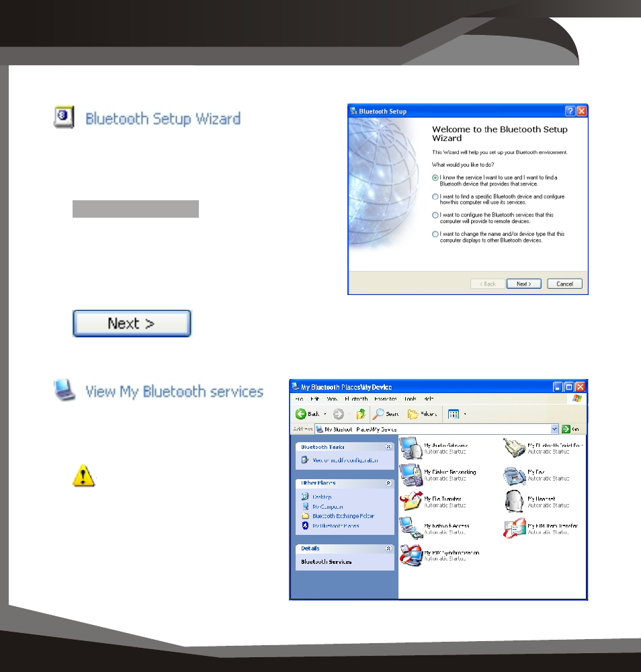Click the Bluetooth Exchange Folder link text
The width and height of the screenshot is (641, 672).
click(x=343, y=515)
